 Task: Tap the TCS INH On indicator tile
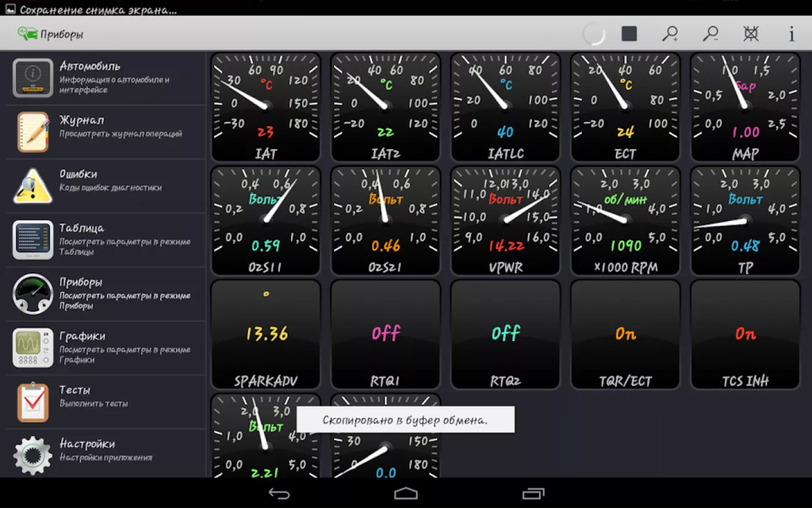pos(745,335)
